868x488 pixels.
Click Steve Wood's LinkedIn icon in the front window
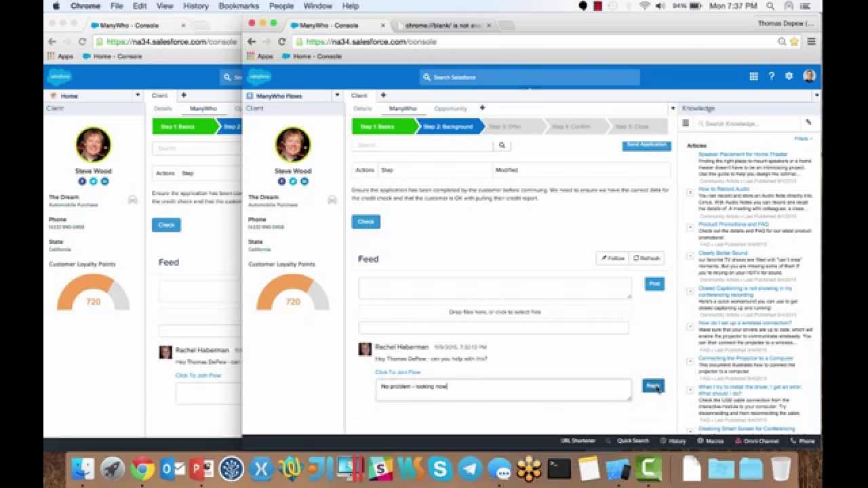click(x=304, y=181)
